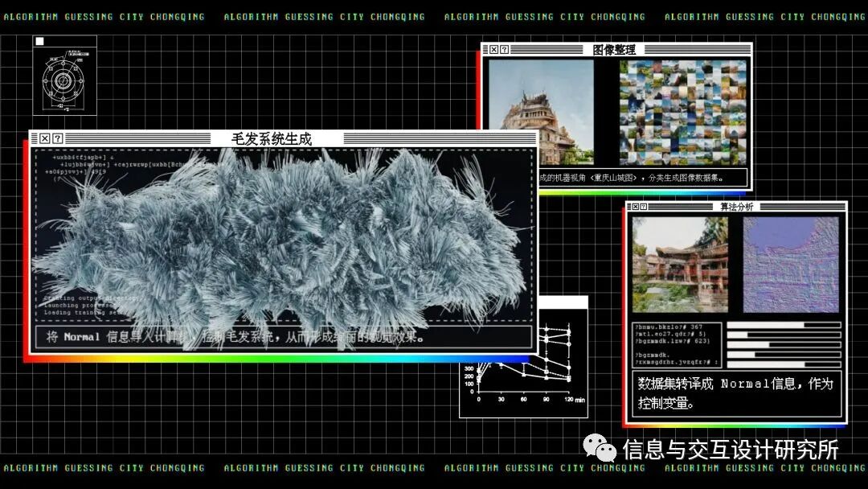Select the traditional building photo in 算法分析
Screen dimensions: 868x489
tap(680, 265)
